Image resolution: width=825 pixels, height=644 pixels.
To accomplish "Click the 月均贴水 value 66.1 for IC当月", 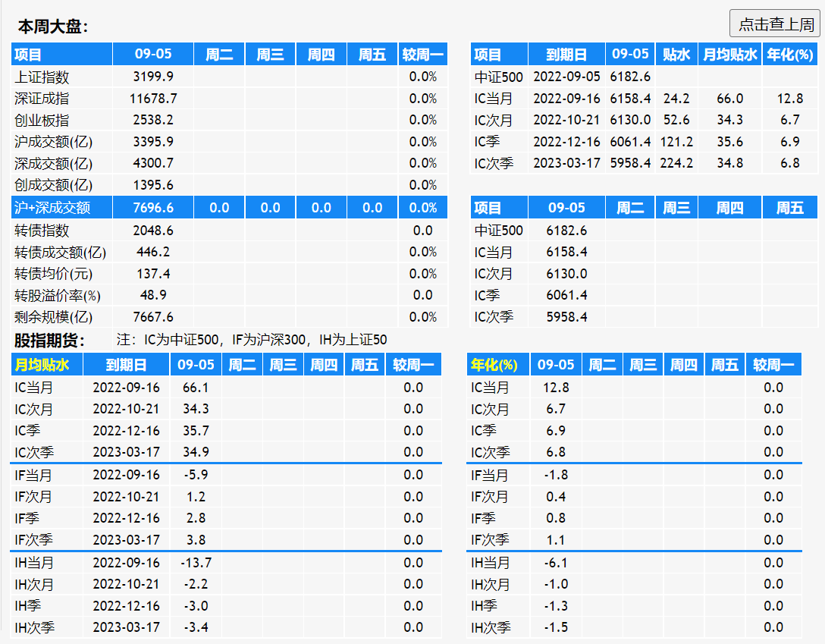I will (196, 388).
